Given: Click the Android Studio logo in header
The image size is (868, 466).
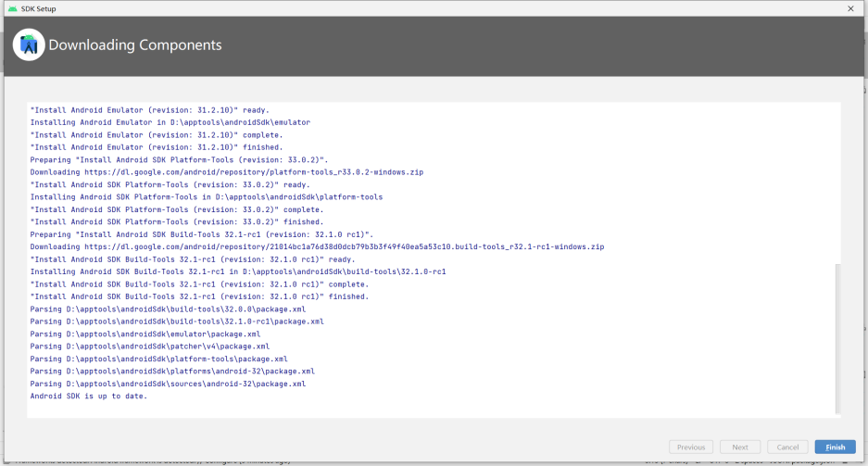Looking at the screenshot, I should point(29,44).
